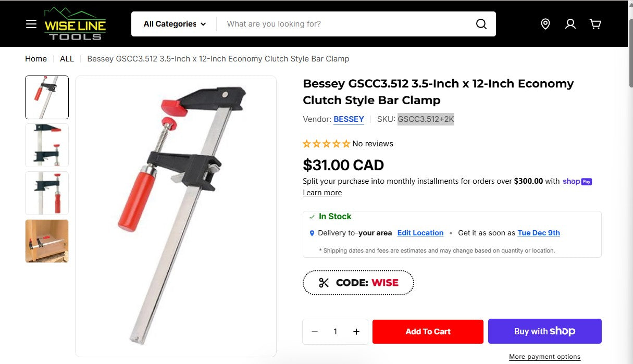Screen dimensions: 633x364
Task: Open the search magnifier icon
Action: pos(480,23)
